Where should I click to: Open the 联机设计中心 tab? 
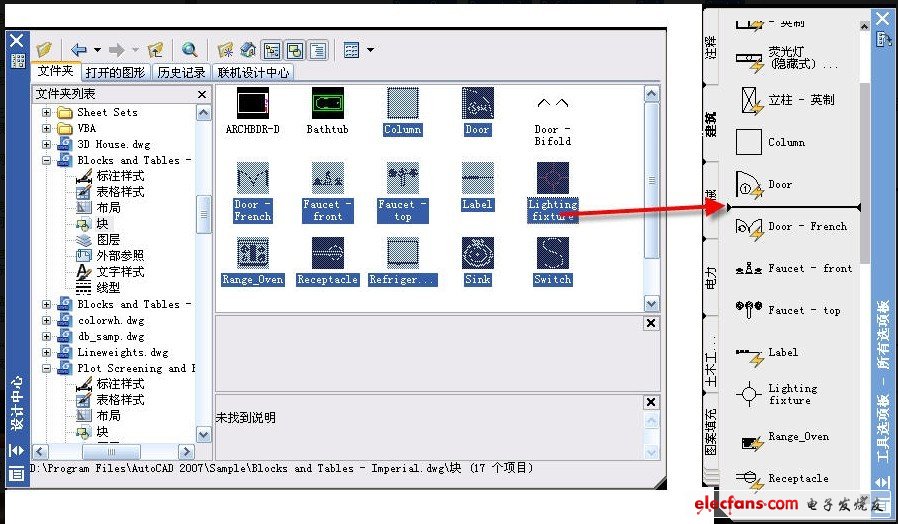pos(253,72)
